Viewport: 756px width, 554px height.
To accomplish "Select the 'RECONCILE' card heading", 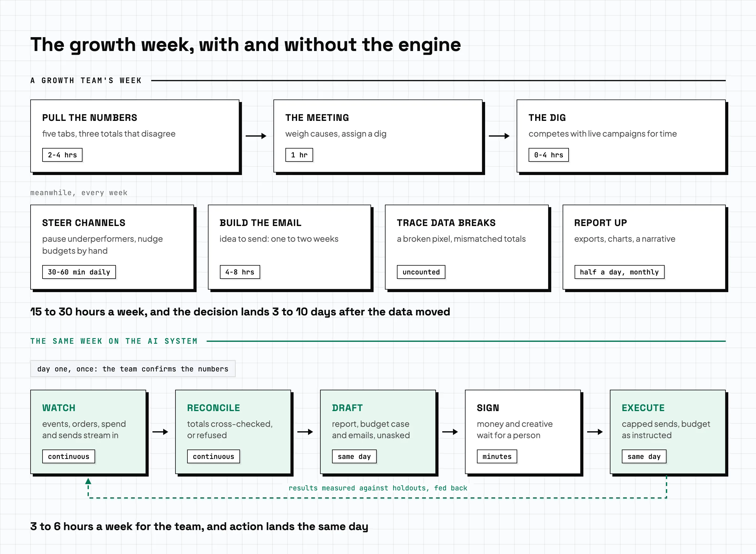I will pos(214,408).
